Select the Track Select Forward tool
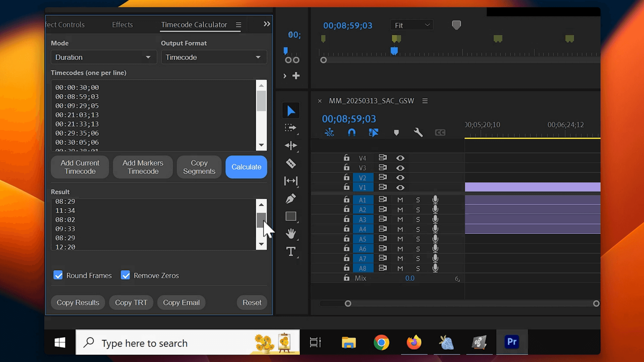 [290, 128]
